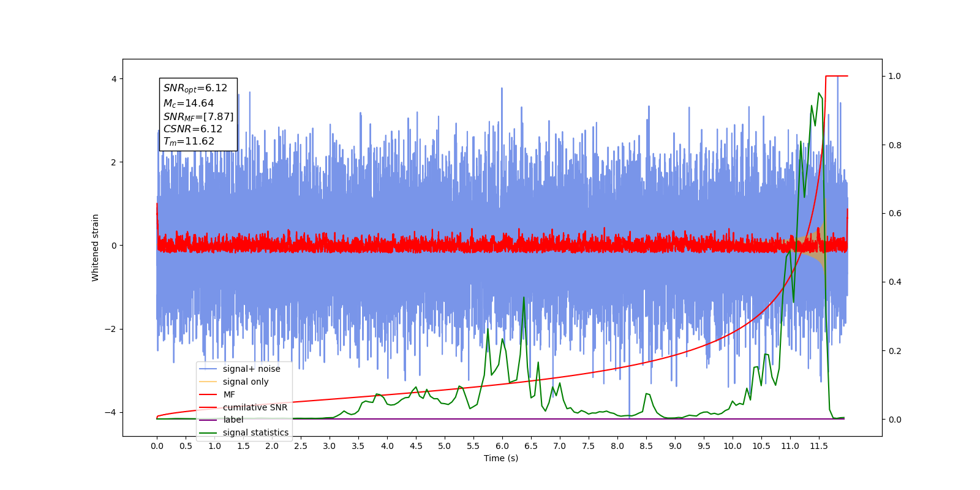Click x-axis tick label 5.0

click(x=445, y=446)
